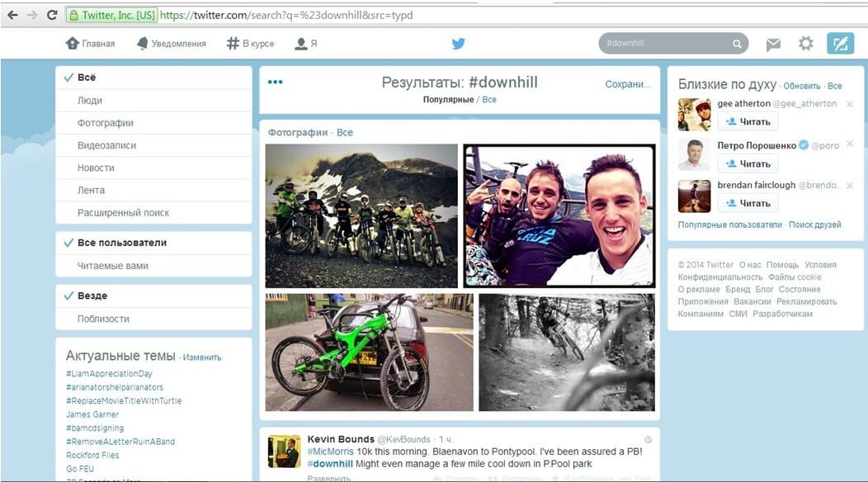The image size is (868, 482).
Task: Reload the page with the refresh icon
Action: [52, 15]
